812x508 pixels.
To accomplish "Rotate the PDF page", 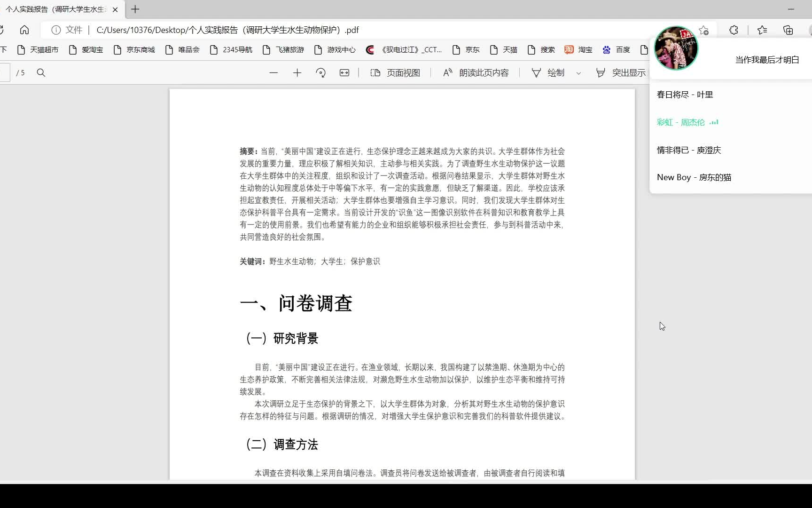I will [x=321, y=72].
